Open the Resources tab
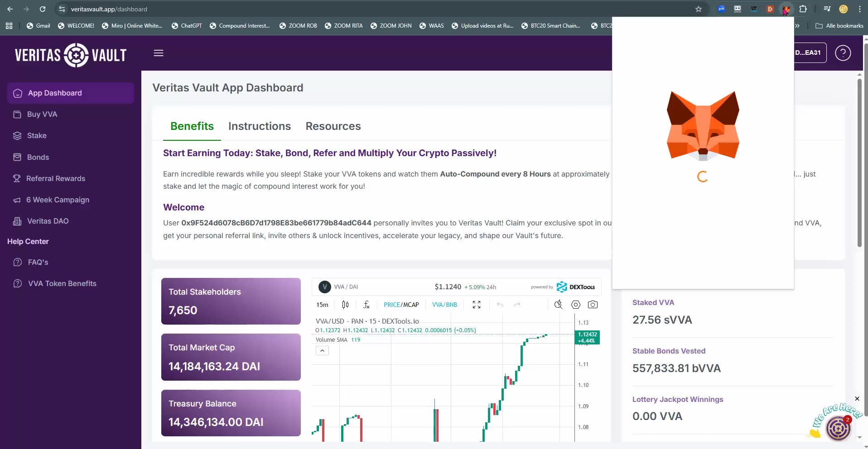 [x=333, y=126]
